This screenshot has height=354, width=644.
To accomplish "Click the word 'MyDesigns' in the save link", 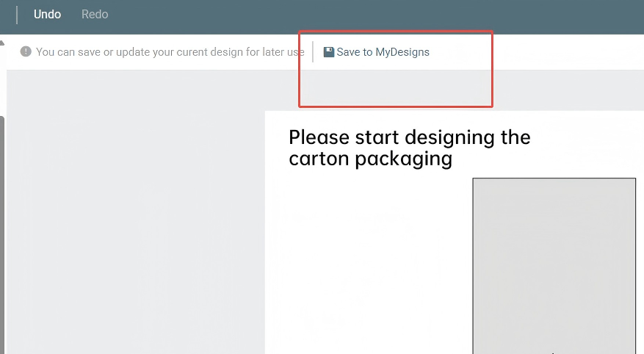I will coord(402,52).
